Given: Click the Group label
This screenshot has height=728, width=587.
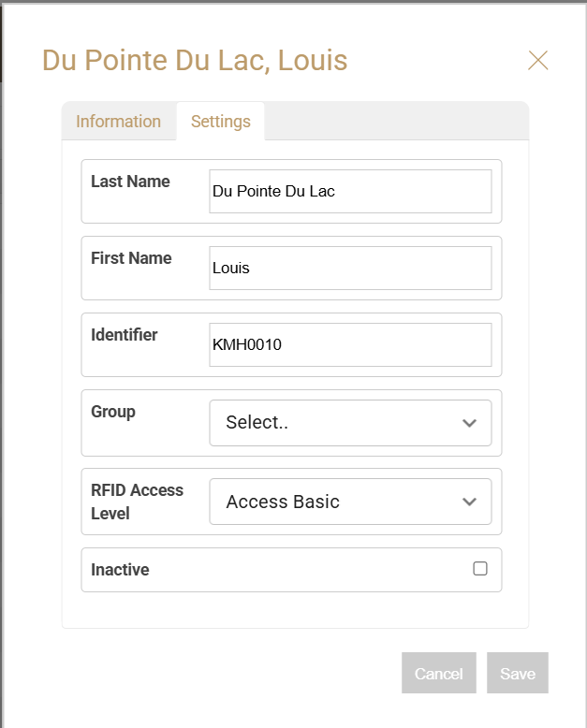Looking at the screenshot, I should tap(113, 412).
